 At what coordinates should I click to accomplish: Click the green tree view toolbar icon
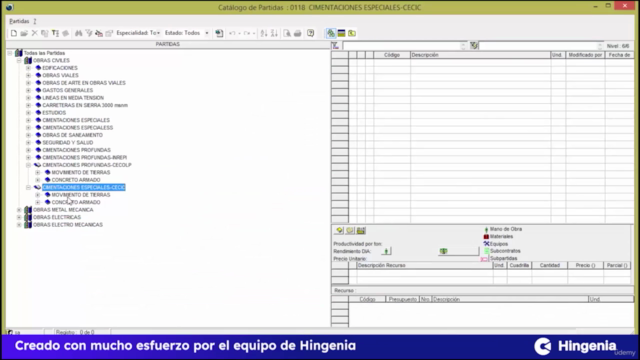point(331,33)
